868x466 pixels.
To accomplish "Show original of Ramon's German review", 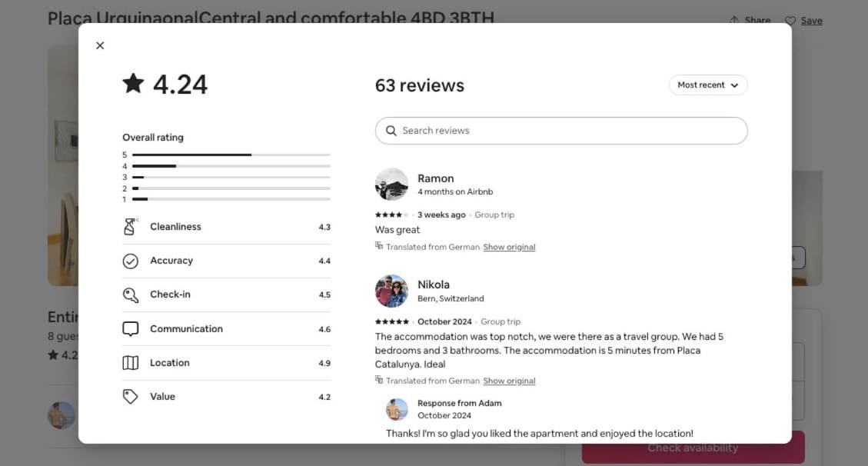I will [x=509, y=247].
